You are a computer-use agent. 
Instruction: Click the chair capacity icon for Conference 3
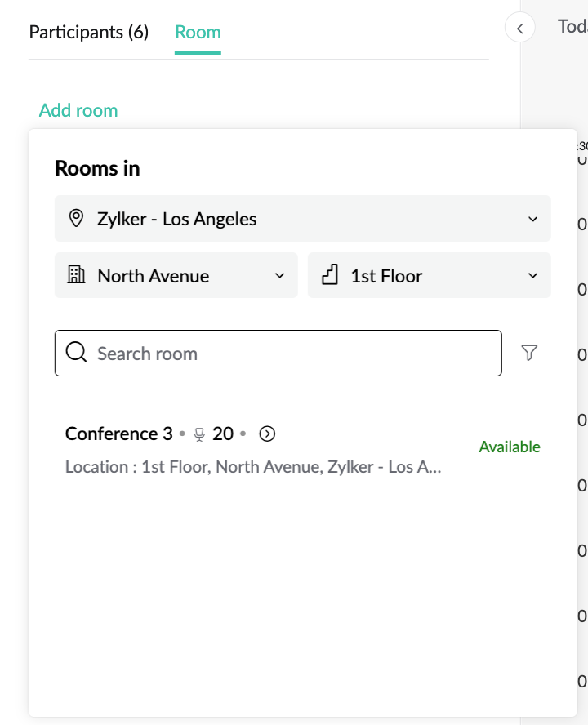tap(199, 434)
